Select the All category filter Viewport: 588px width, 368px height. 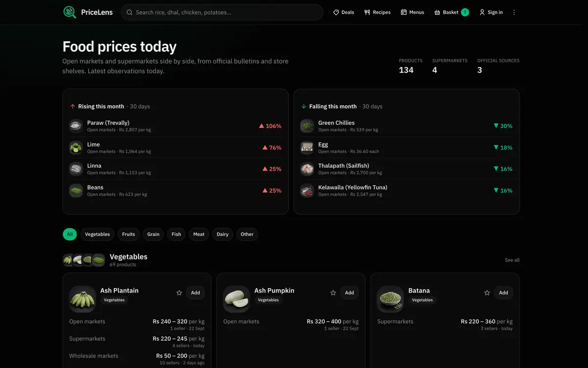(70, 235)
